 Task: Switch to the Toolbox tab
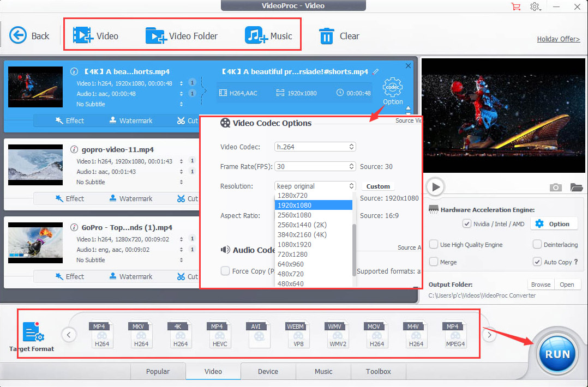(x=379, y=371)
